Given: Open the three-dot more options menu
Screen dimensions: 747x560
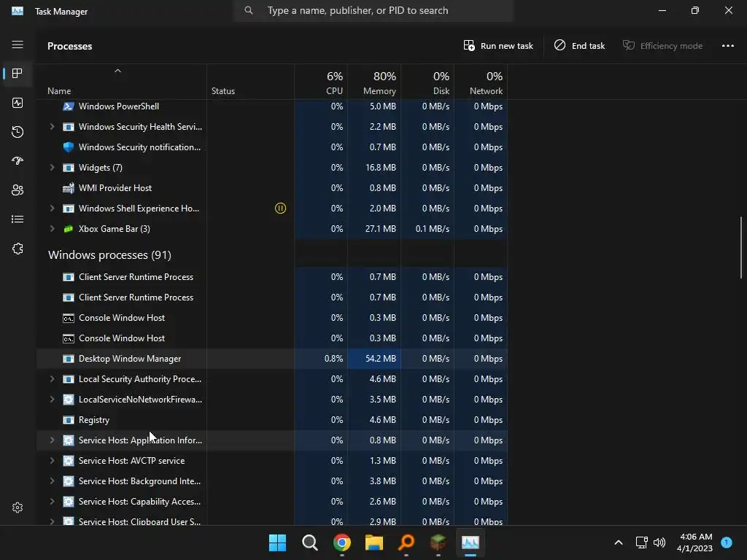Looking at the screenshot, I should (727, 46).
